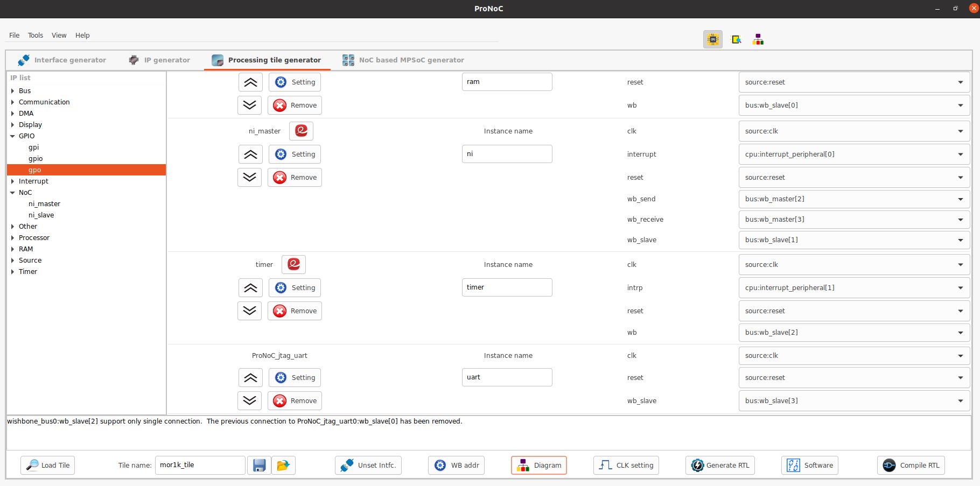Open uart wb_slave dropdown bus:wb_slave[3]
This screenshot has width=980, height=486.
click(x=855, y=400)
